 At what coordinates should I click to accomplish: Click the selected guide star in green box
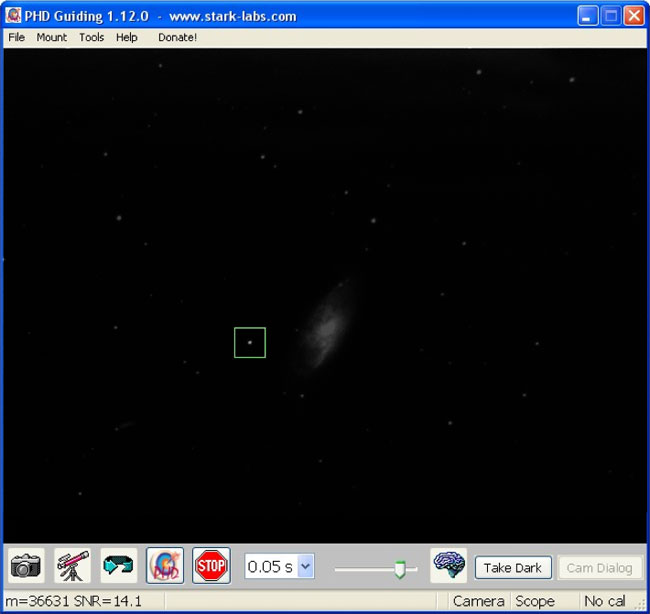250,342
